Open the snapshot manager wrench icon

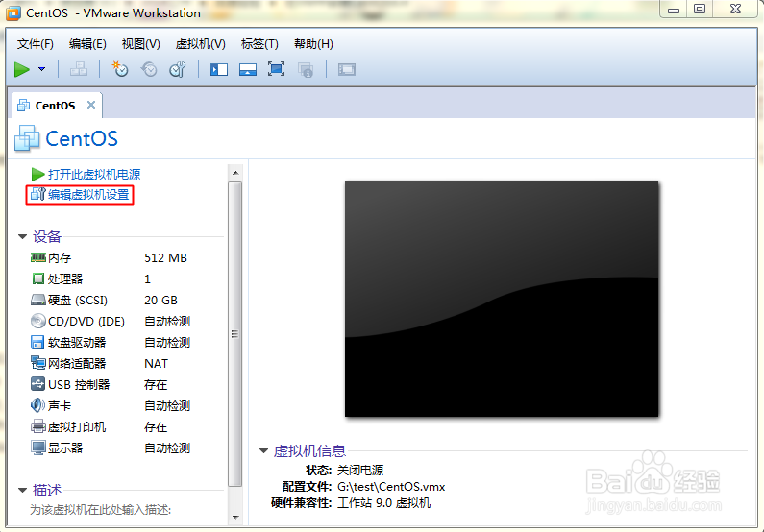(x=178, y=69)
